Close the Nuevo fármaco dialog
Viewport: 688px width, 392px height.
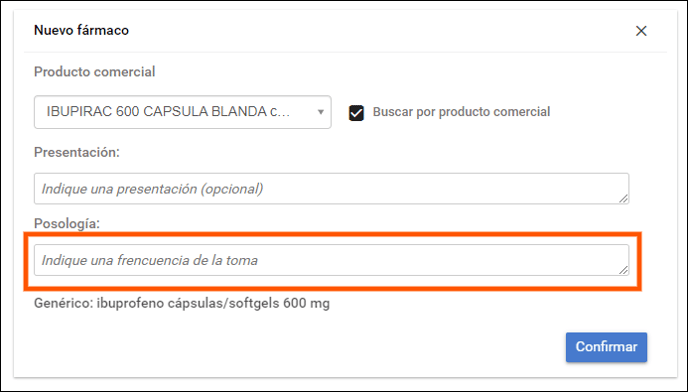tap(641, 31)
